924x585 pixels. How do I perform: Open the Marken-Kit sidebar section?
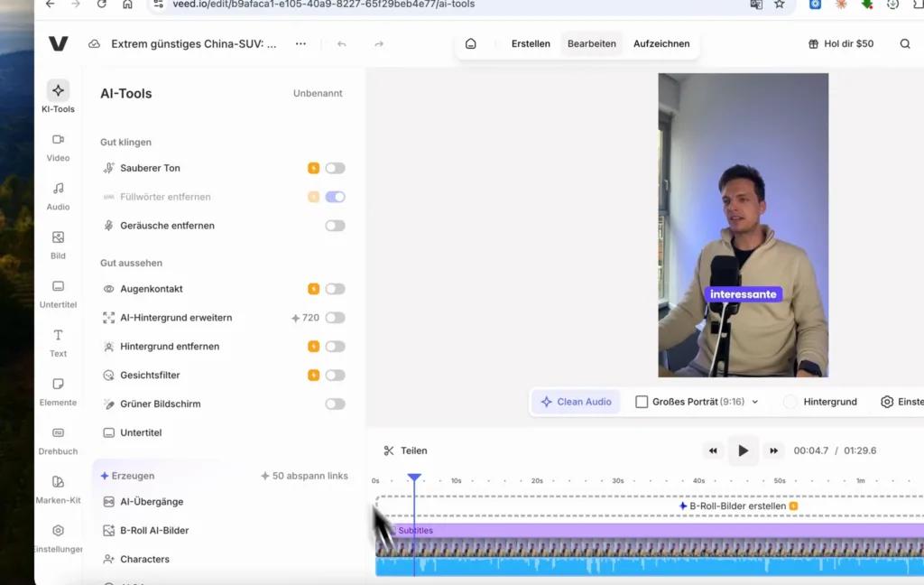pyautogui.click(x=58, y=490)
